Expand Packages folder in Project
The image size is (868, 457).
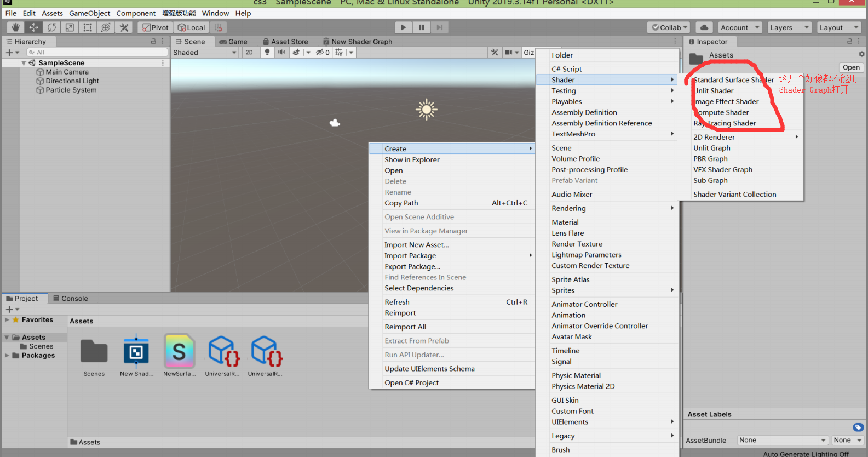point(7,355)
